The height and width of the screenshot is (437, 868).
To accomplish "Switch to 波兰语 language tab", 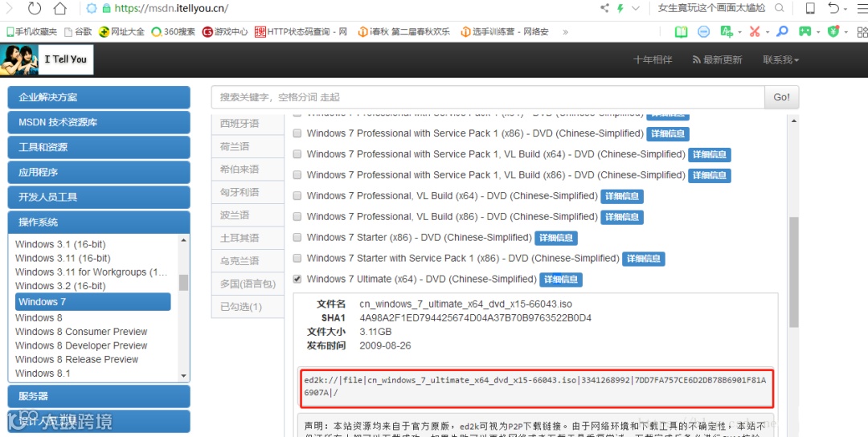I will tap(248, 214).
